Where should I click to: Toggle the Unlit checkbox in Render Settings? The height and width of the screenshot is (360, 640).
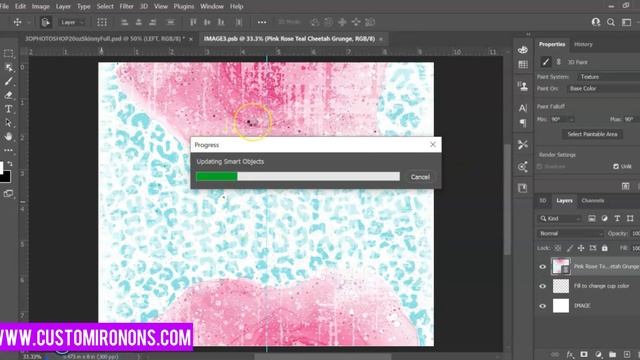coord(616,167)
